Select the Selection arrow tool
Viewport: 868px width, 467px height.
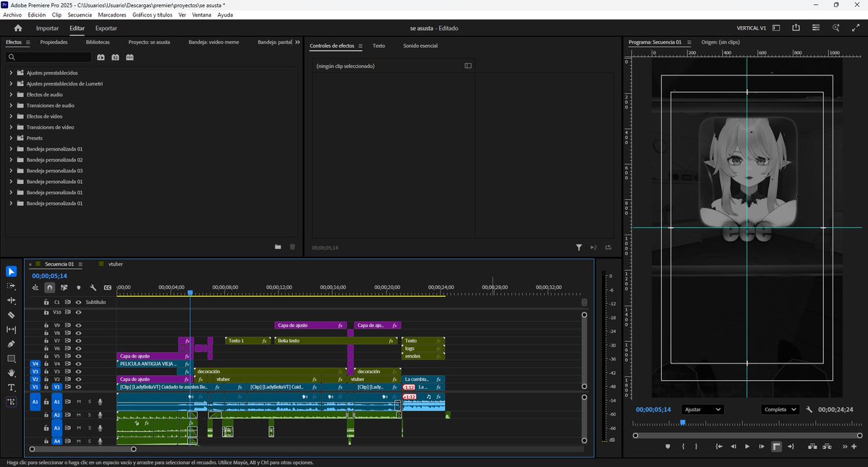[x=11, y=272]
